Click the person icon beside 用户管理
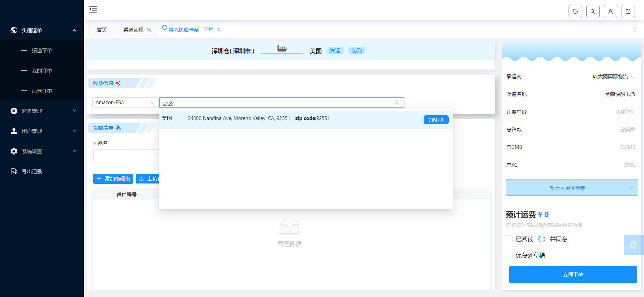 14,131
